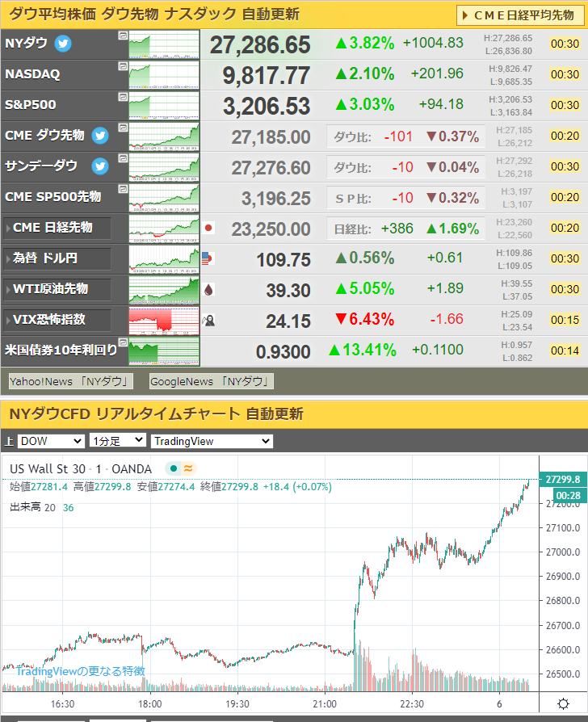This screenshot has height=722, width=588.
Task: Click the VIX value 24.15
Action: point(288,321)
